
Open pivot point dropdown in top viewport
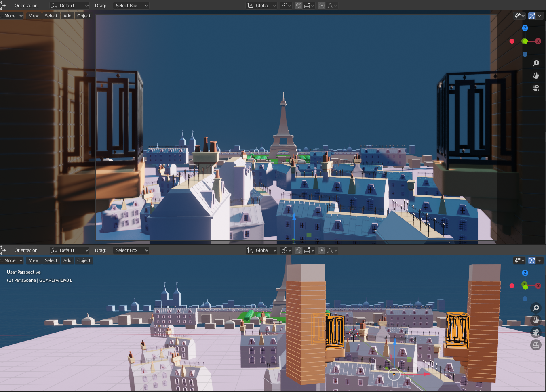286,6
